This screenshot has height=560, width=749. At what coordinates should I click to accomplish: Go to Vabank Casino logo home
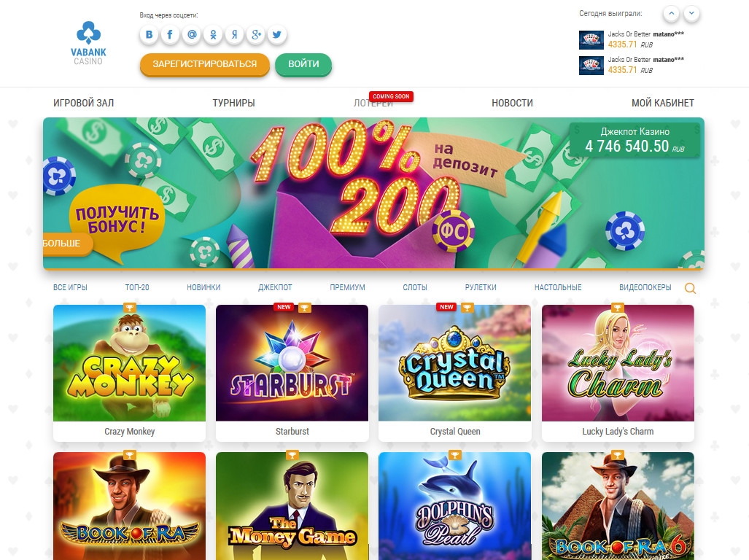tap(88, 43)
